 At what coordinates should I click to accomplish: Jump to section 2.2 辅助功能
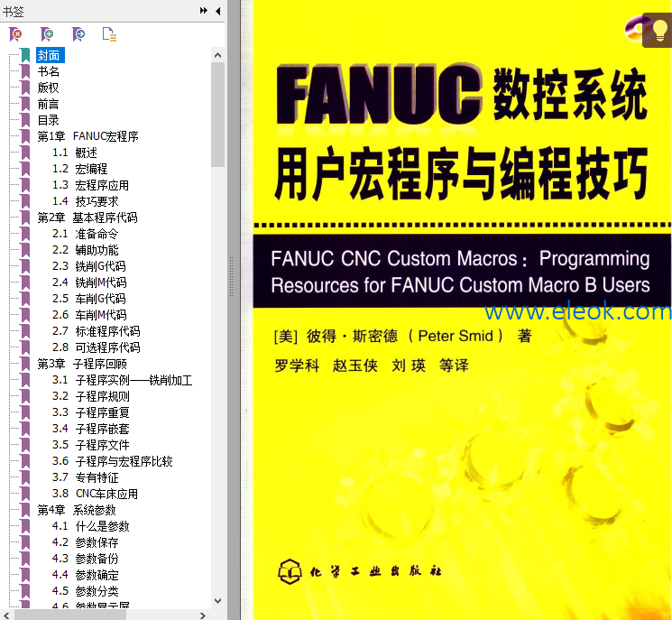(x=86, y=250)
